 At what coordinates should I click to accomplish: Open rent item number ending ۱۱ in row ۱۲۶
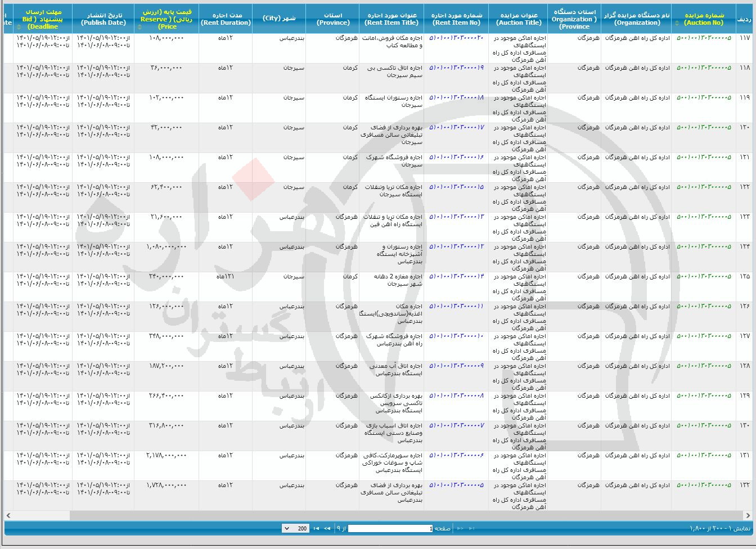[456, 307]
